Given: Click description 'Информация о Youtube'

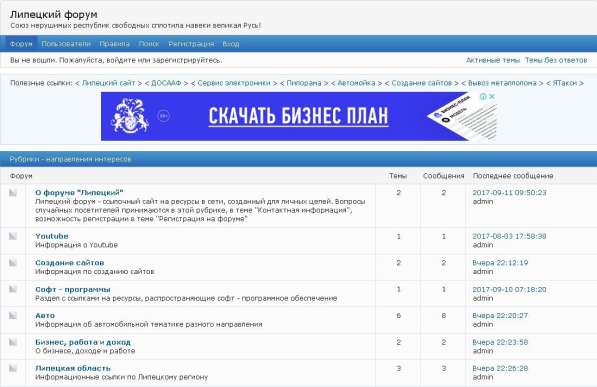Looking at the screenshot, I should (77, 245).
